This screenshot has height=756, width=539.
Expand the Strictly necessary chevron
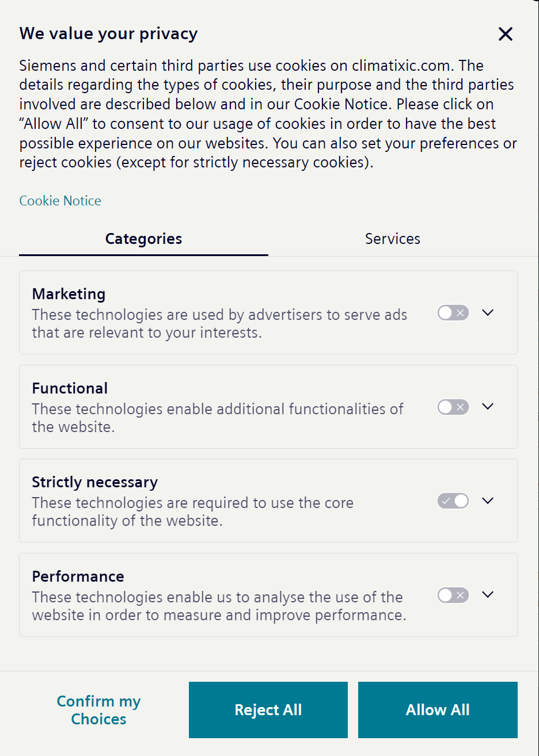pos(488,501)
